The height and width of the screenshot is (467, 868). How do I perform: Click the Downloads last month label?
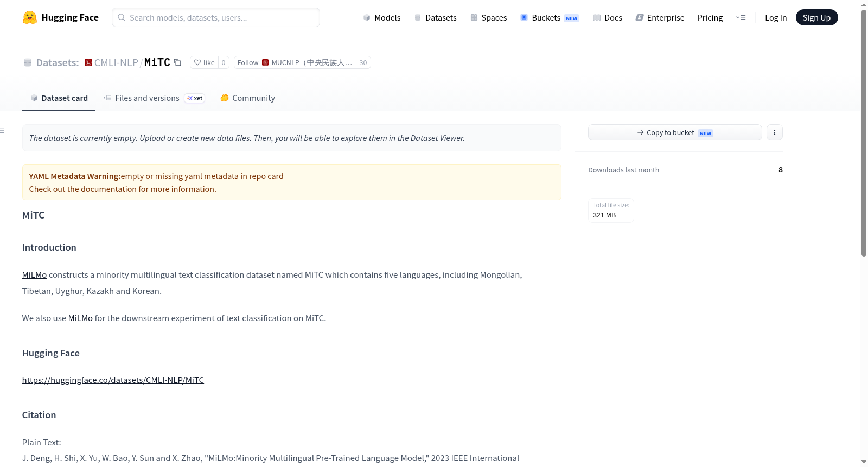[x=624, y=170]
